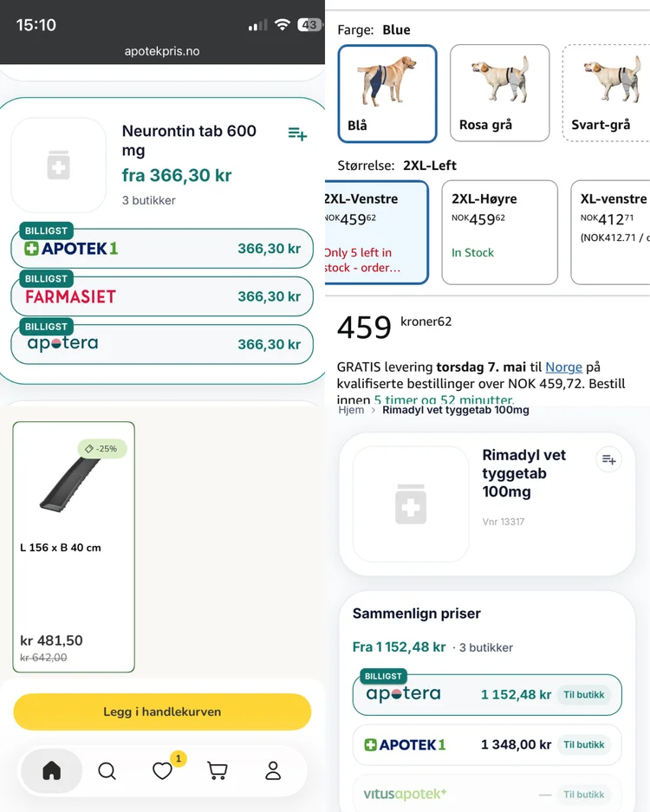Open the ramp L 156 x B 40 cm product
Screen dimensions: 650x812
pos(74,546)
